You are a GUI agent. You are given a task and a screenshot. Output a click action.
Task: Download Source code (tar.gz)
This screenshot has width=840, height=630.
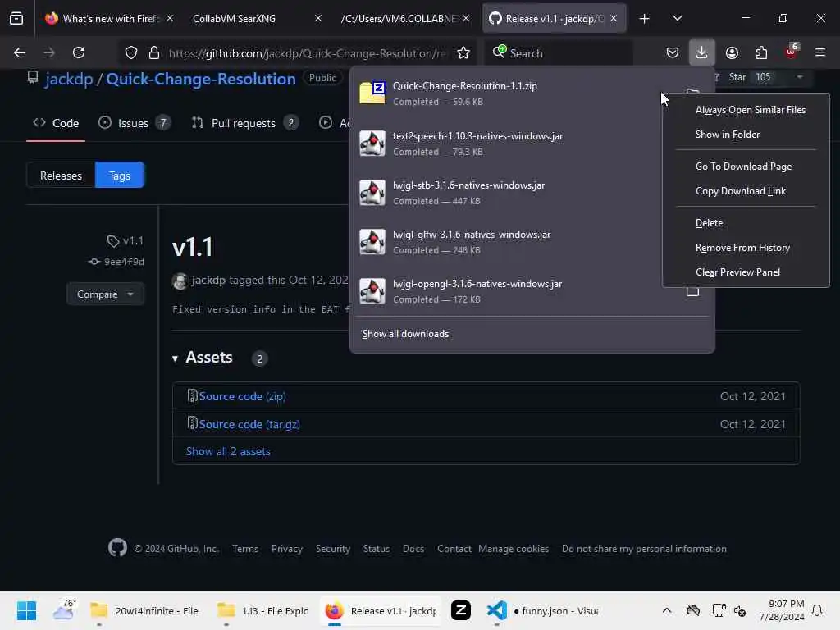[249, 424]
